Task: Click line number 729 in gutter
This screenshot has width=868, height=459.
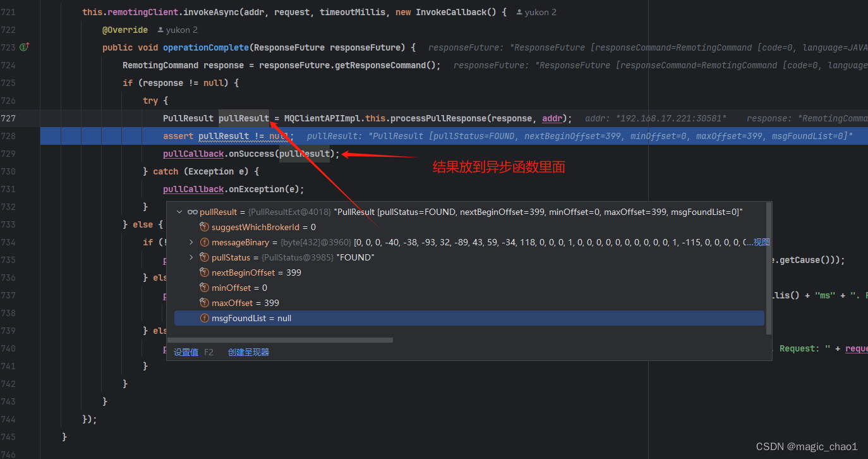Action: [x=8, y=154]
